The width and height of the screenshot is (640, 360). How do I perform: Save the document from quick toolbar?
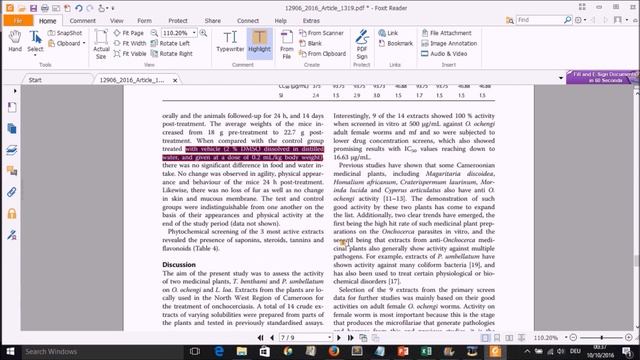[33, 8]
